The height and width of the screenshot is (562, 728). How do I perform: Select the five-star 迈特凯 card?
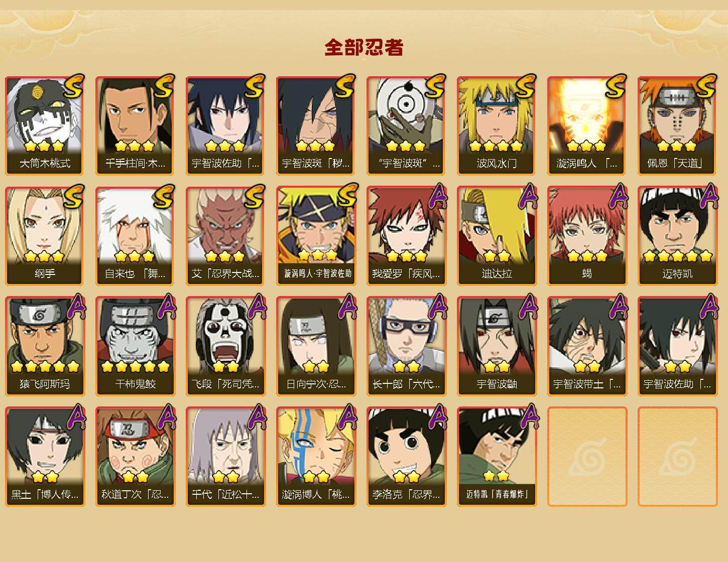pyautogui.click(x=677, y=236)
